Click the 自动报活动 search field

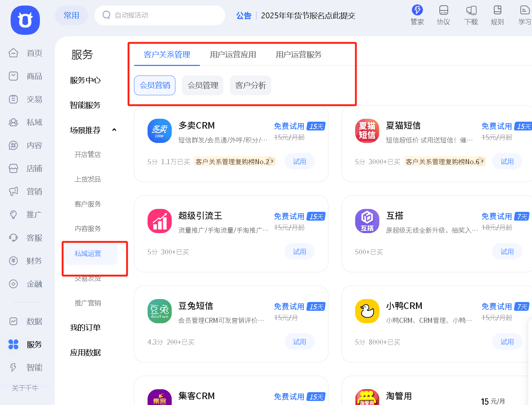(160, 15)
